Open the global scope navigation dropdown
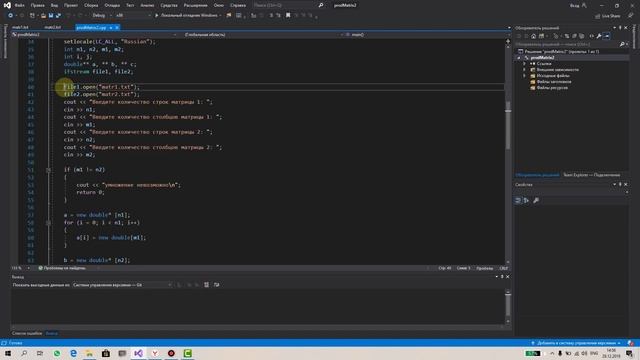Viewport: 640px width, 360px height. coord(262,35)
